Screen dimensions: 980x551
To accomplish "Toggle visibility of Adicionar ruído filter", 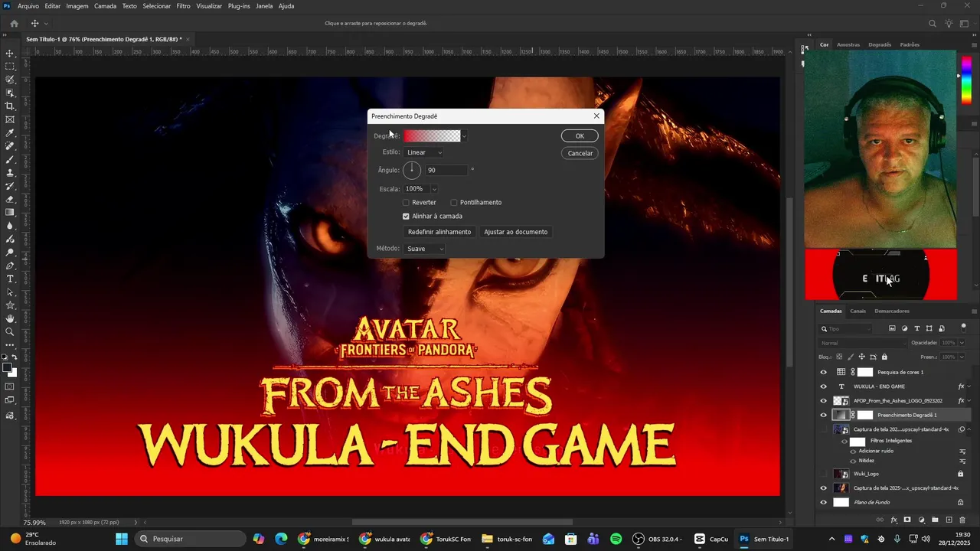I will pos(853,452).
